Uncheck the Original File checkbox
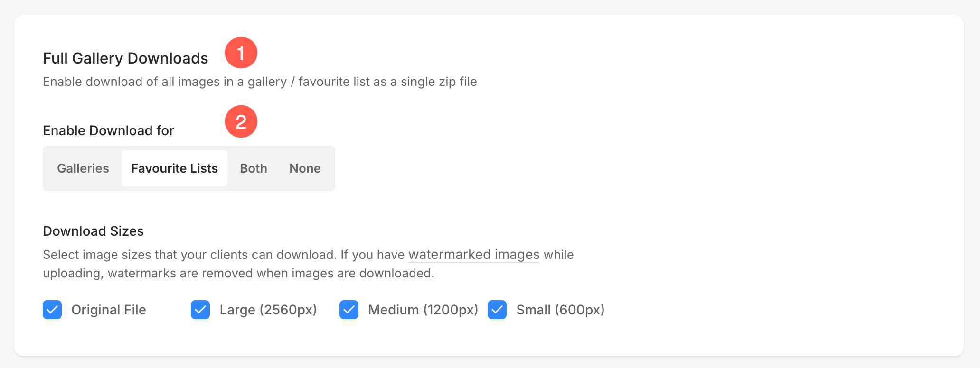 pos(52,310)
